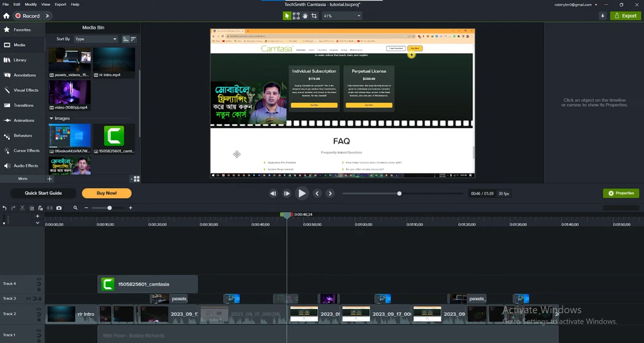Toggle visibility eye for Track 3
This screenshot has width=644, height=343.
pyautogui.click(x=28, y=298)
